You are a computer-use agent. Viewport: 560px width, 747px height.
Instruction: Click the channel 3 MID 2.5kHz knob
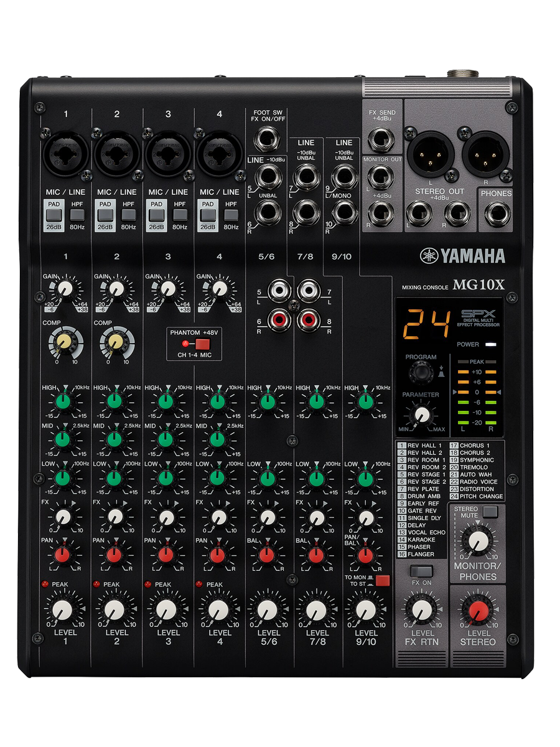(x=165, y=440)
